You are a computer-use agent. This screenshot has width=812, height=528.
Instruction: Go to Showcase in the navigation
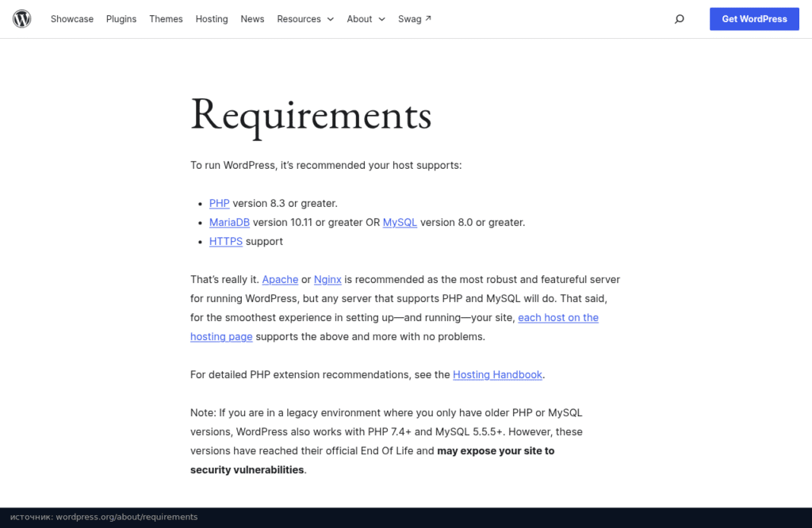coord(72,19)
